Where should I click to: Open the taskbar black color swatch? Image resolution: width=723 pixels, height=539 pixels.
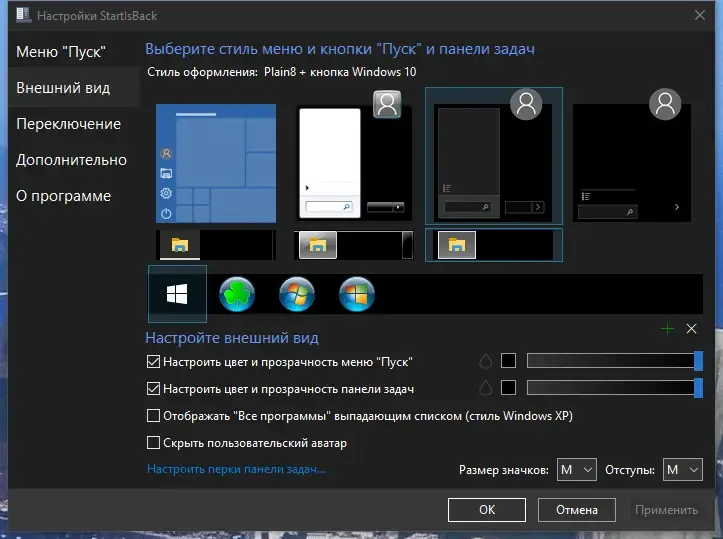pyautogui.click(x=508, y=387)
